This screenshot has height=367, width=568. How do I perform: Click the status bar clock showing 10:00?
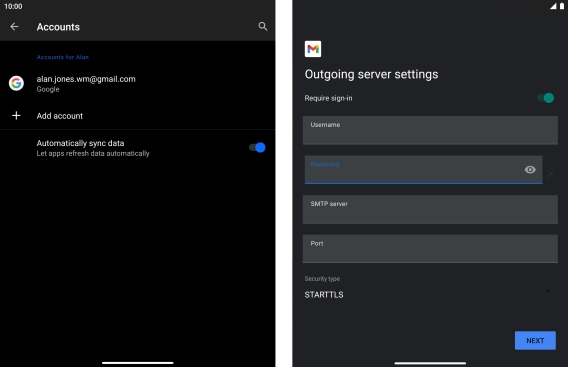[13, 6]
